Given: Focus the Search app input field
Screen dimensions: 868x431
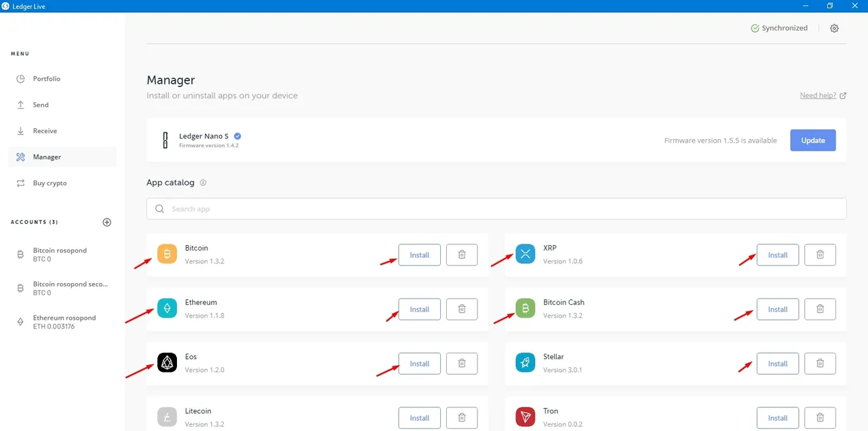Looking at the screenshot, I should pyautogui.click(x=496, y=209).
